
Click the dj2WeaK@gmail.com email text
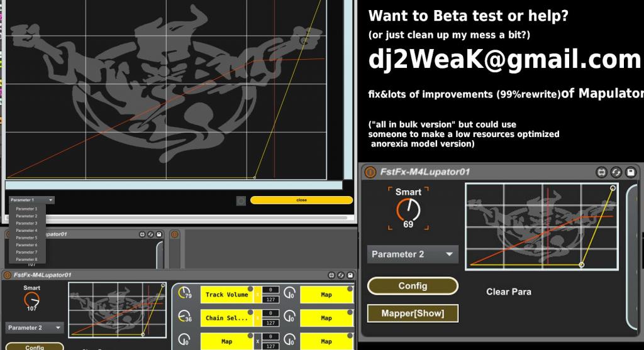pos(504,59)
